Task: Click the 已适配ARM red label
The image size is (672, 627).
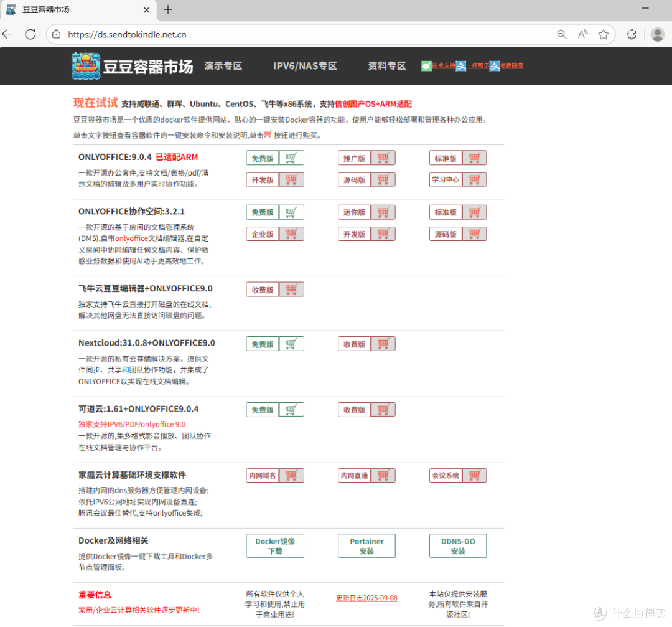Action: 177,157
